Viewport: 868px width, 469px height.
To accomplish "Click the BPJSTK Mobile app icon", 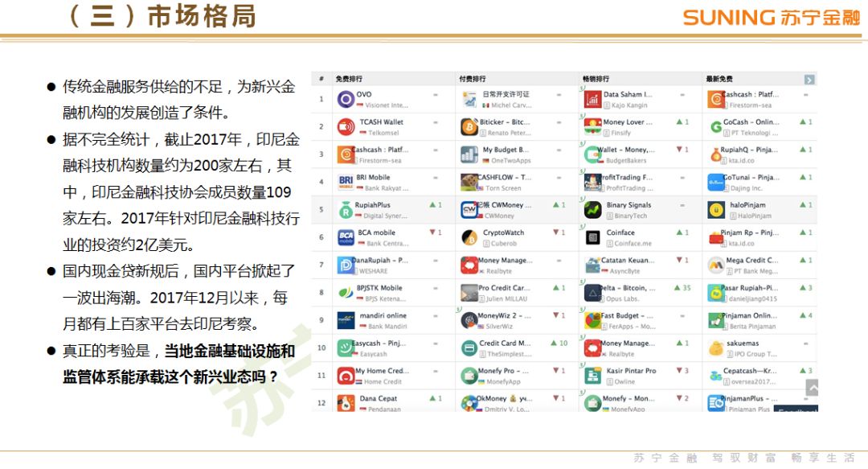I will pyautogui.click(x=346, y=293).
